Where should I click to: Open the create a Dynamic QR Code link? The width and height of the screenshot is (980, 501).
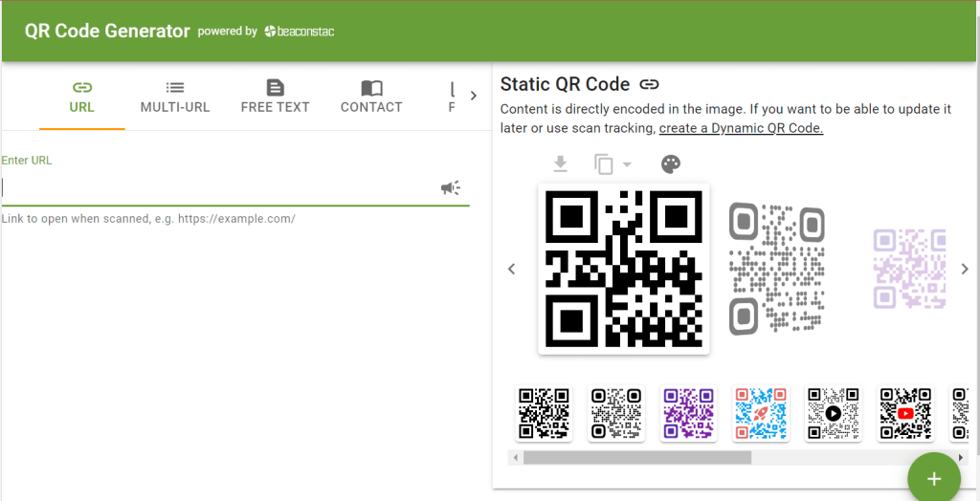pyautogui.click(x=742, y=129)
